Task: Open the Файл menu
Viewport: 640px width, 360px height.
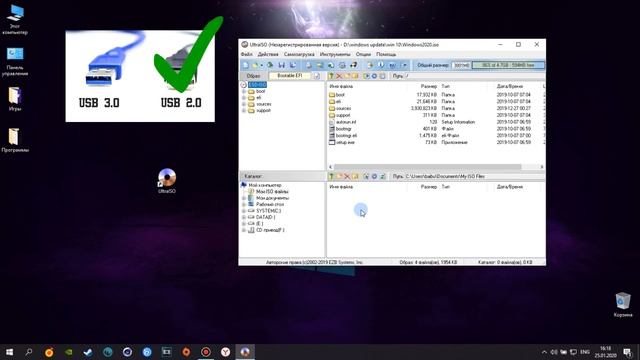Action: (247, 54)
